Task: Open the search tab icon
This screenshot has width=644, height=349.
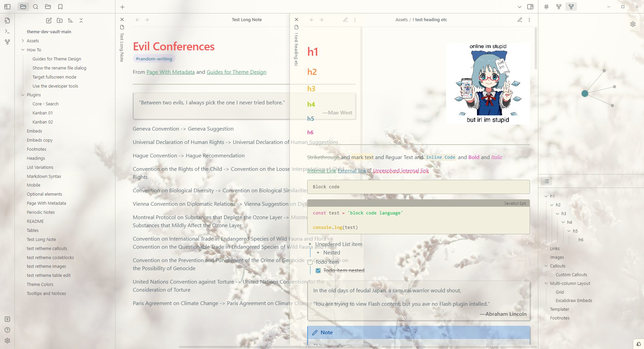Action: click(36, 7)
